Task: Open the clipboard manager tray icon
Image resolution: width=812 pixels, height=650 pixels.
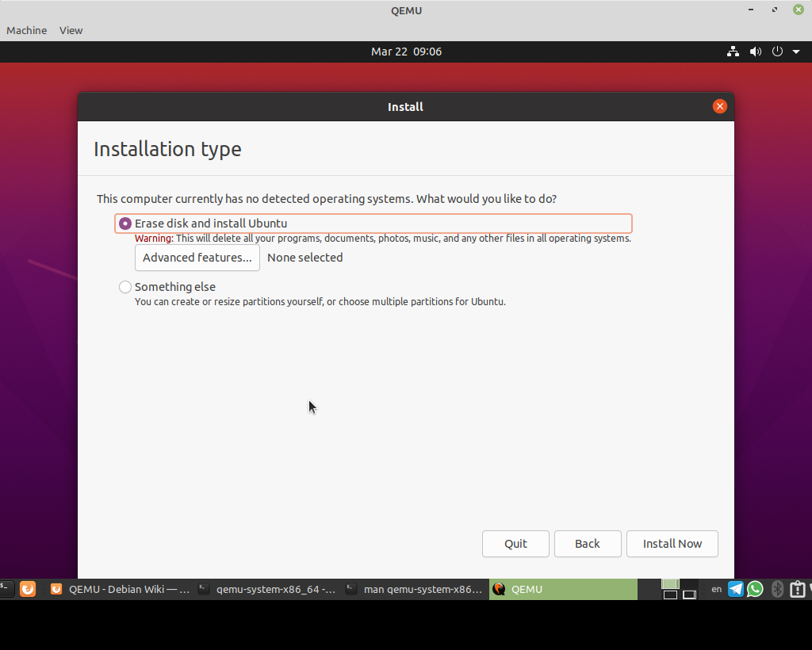Action: [798, 589]
